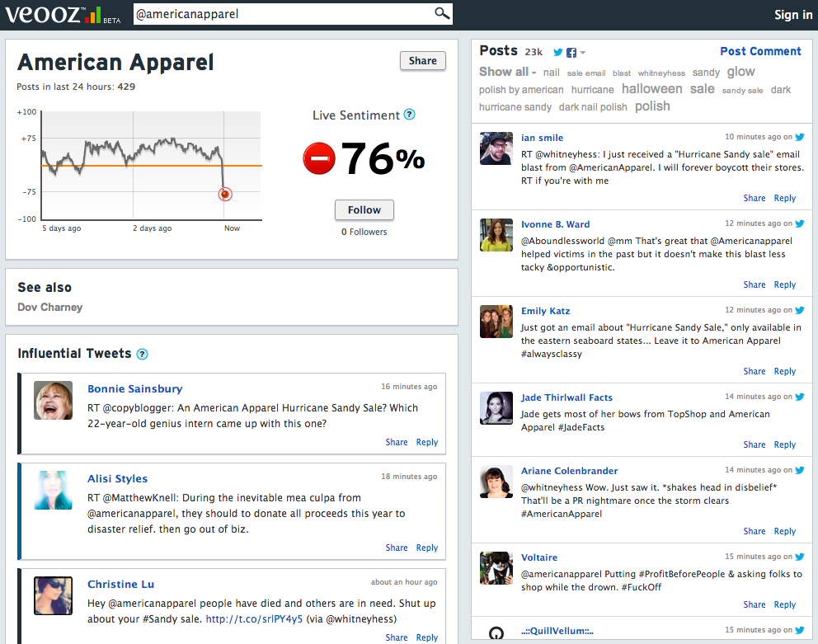Focus the @americanapparel search field

click(284, 14)
